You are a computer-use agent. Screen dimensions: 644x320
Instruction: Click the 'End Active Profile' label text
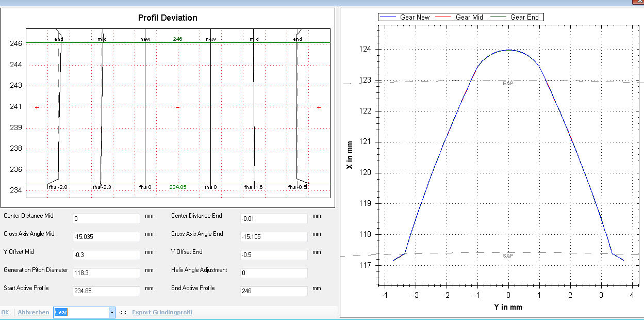(x=193, y=288)
